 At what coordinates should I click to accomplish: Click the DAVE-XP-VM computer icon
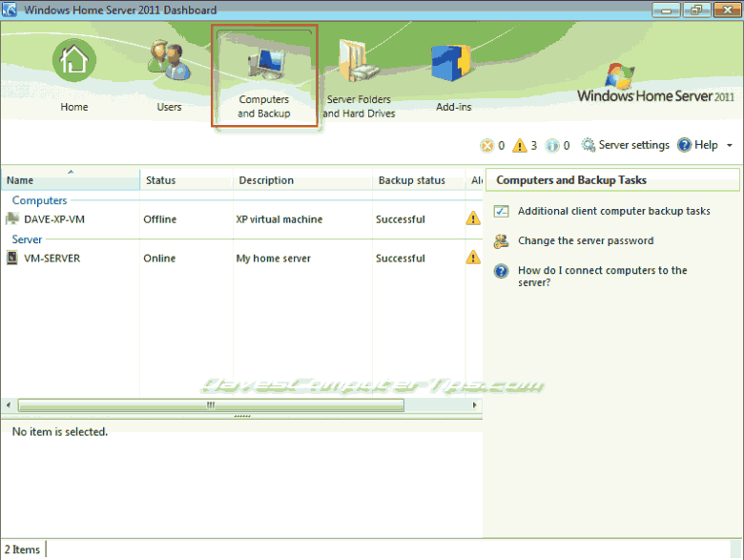point(11,218)
